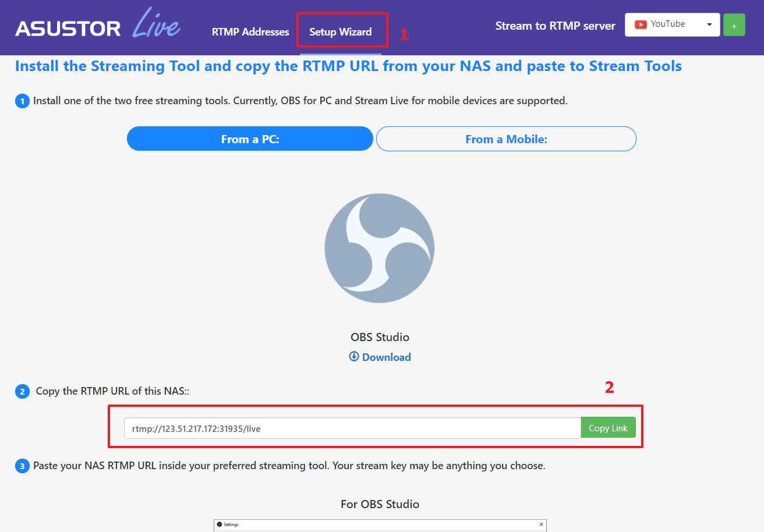
Task: Focus the RTMP URL input field
Action: point(352,428)
